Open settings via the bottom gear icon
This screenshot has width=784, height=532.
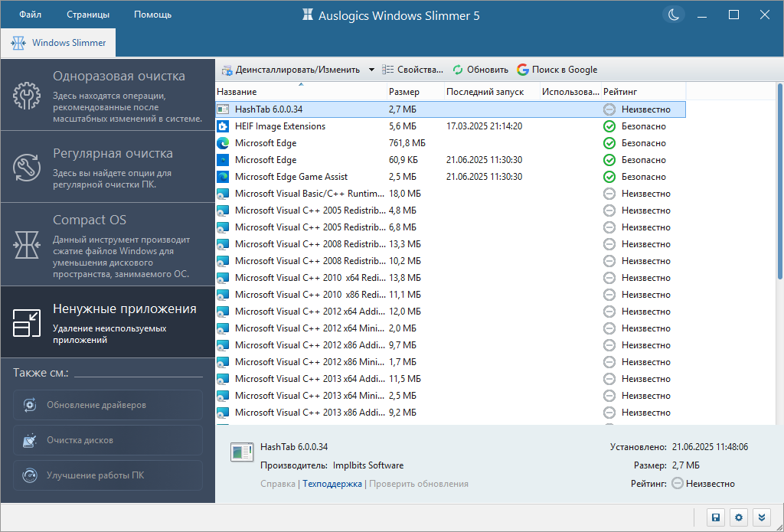coord(739,517)
